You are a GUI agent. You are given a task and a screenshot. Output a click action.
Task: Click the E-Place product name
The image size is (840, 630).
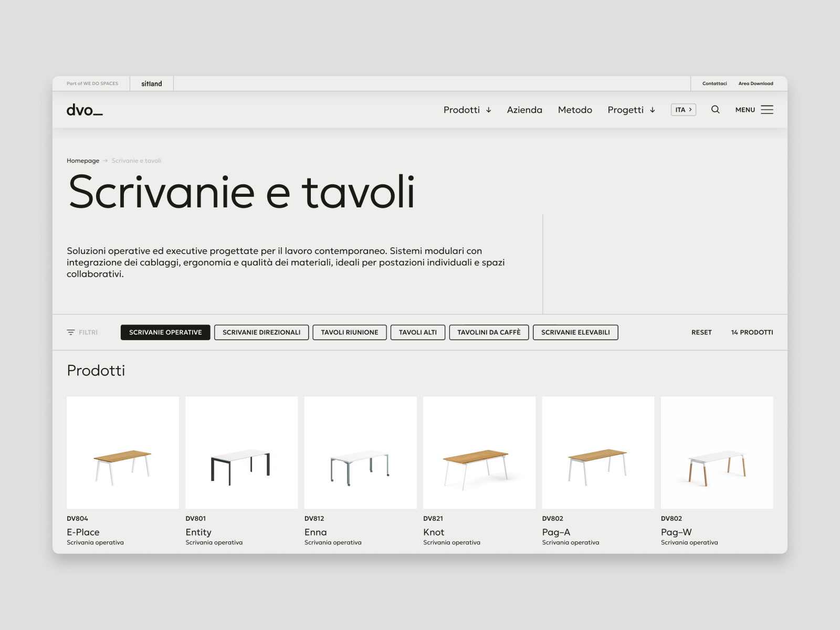pos(83,532)
